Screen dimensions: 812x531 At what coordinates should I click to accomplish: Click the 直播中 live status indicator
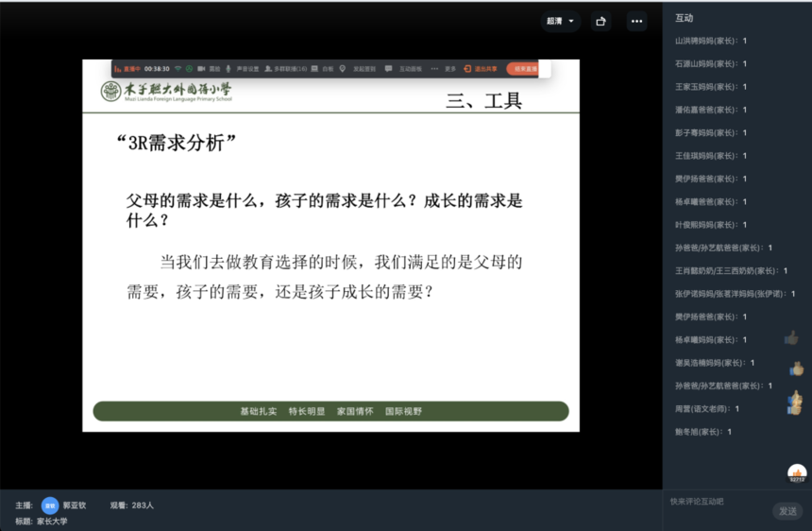(127, 69)
